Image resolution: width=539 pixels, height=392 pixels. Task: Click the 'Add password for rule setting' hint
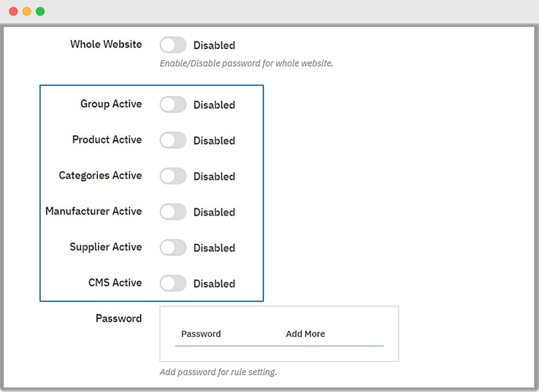click(218, 372)
